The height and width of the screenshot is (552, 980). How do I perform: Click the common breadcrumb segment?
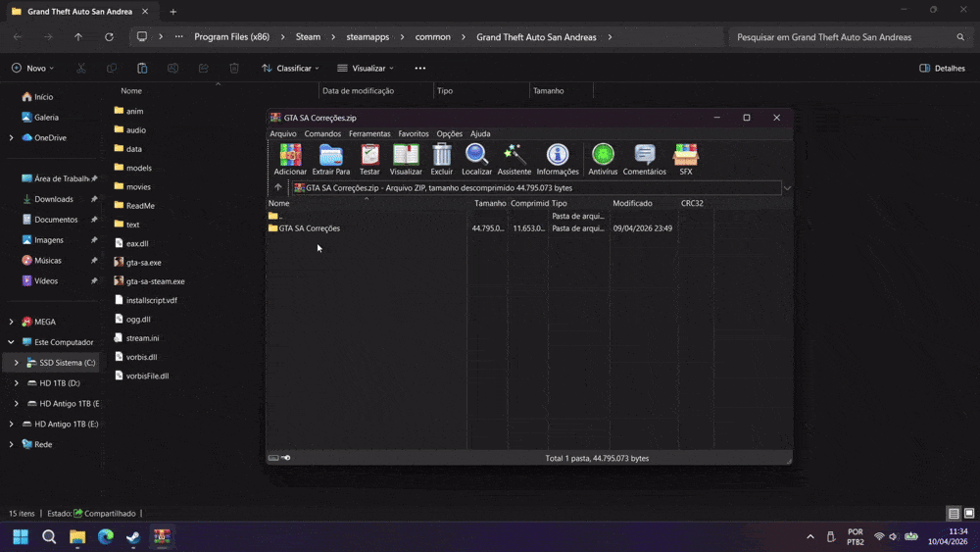click(432, 37)
